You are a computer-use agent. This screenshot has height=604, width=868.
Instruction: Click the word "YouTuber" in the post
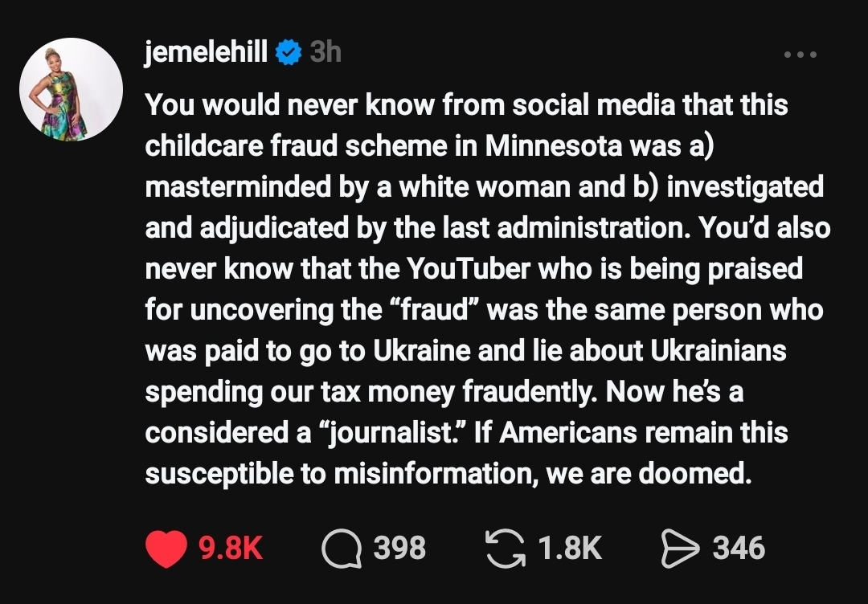click(469, 268)
